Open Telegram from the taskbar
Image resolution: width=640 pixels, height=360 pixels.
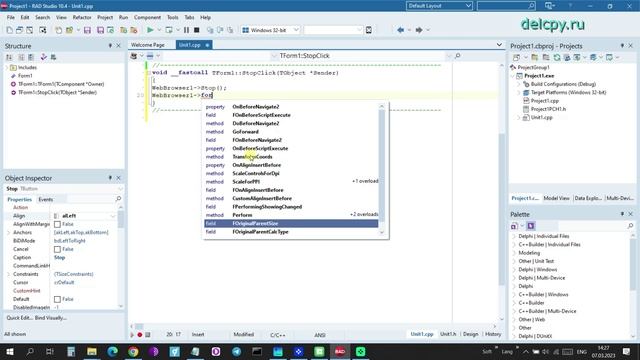point(236,351)
